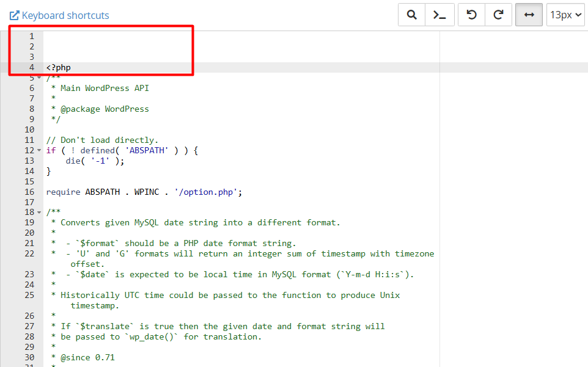Redo the last undone edit
The height and width of the screenshot is (367, 588).
coord(498,15)
